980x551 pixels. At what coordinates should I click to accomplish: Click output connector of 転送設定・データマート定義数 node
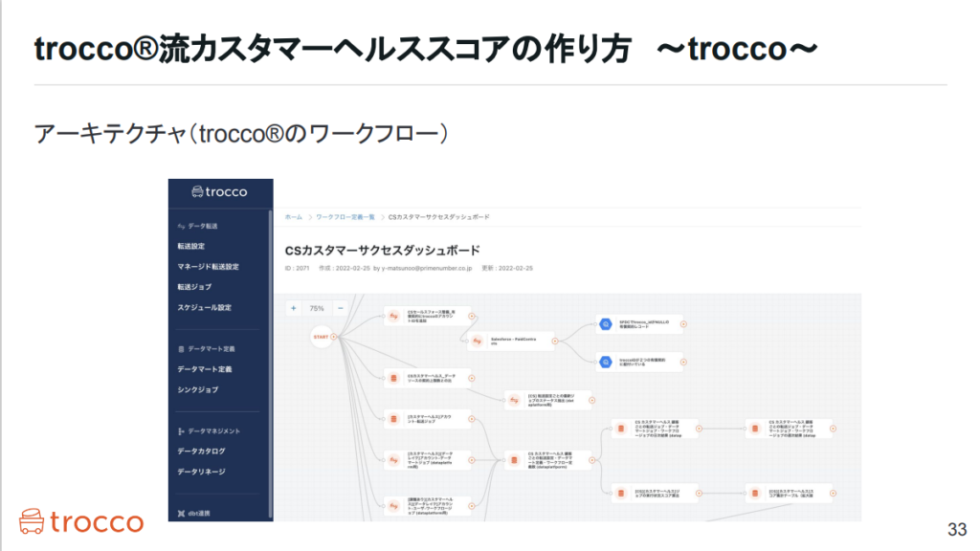pyautogui.click(x=591, y=460)
